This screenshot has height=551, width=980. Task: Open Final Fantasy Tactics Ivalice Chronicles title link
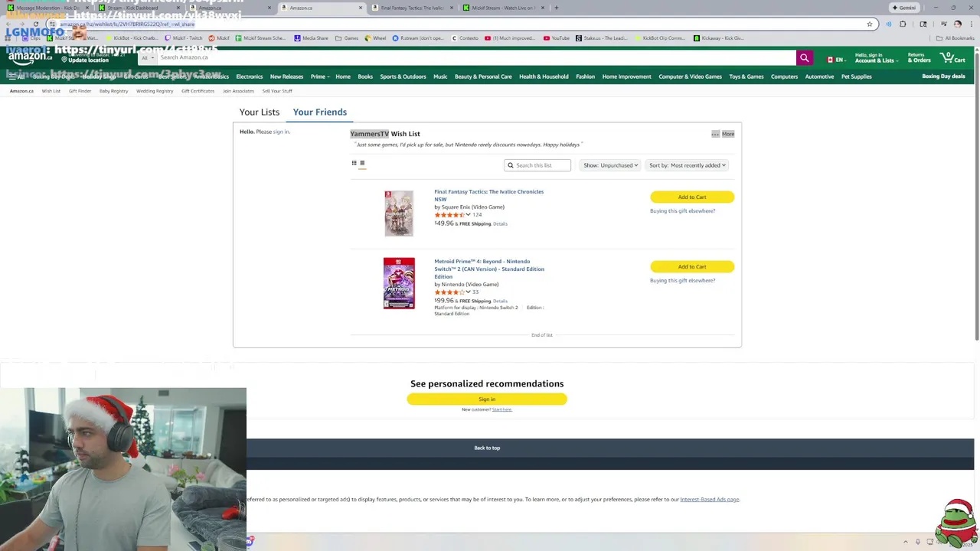click(x=488, y=195)
